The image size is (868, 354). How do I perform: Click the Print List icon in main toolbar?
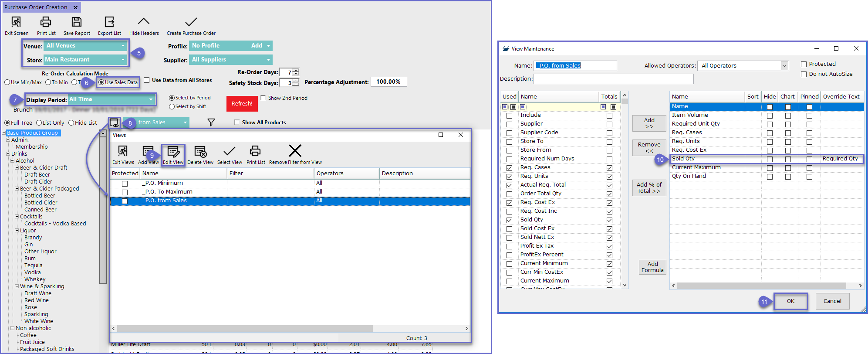tap(46, 22)
